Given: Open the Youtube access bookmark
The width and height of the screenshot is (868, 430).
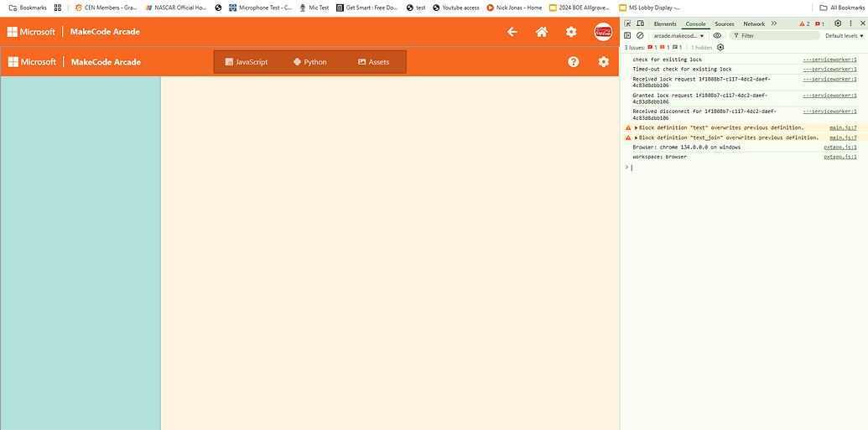Looking at the screenshot, I should click(455, 8).
